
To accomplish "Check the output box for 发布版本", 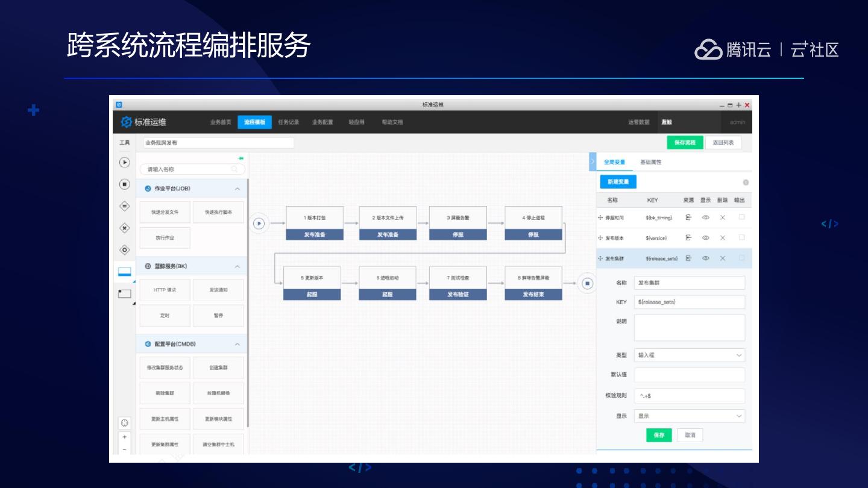I will [741, 237].
